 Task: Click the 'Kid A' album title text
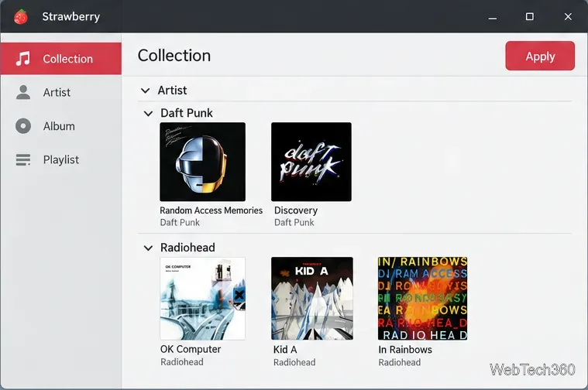(x=285, y=350)
